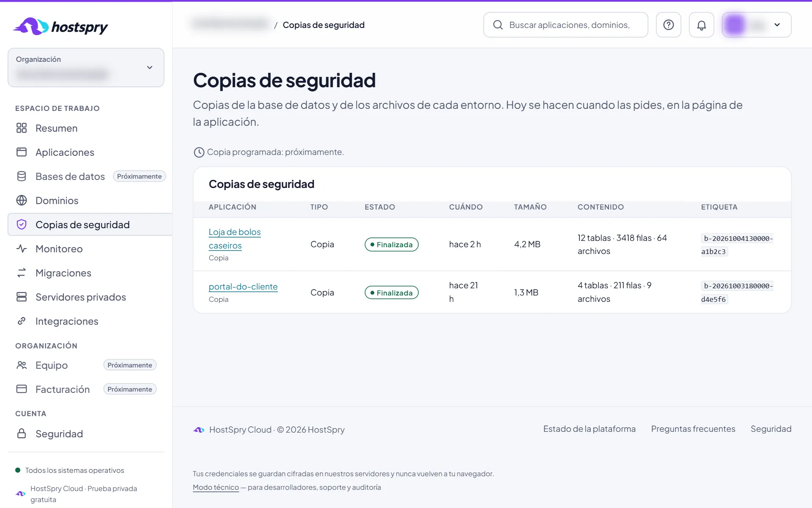Click the blurred breadcrumb organization link
The height and width of the screenshot is (508, 812).
230,24
